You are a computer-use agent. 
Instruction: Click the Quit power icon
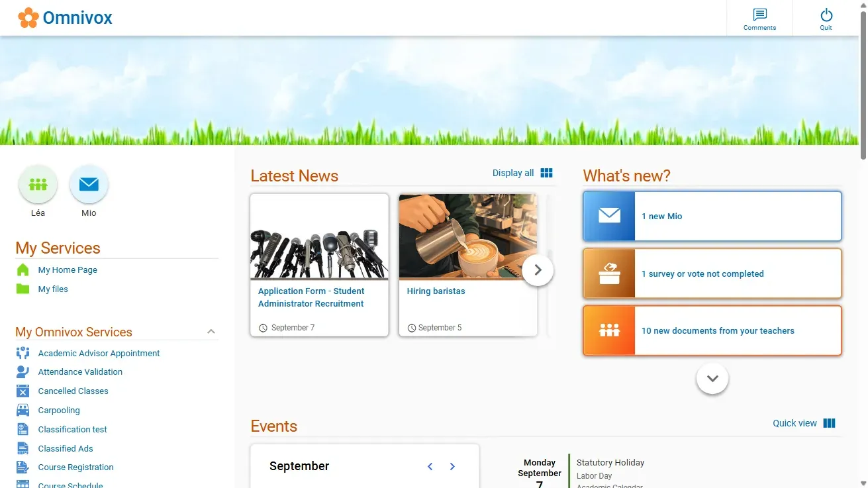tap(826, 15)
